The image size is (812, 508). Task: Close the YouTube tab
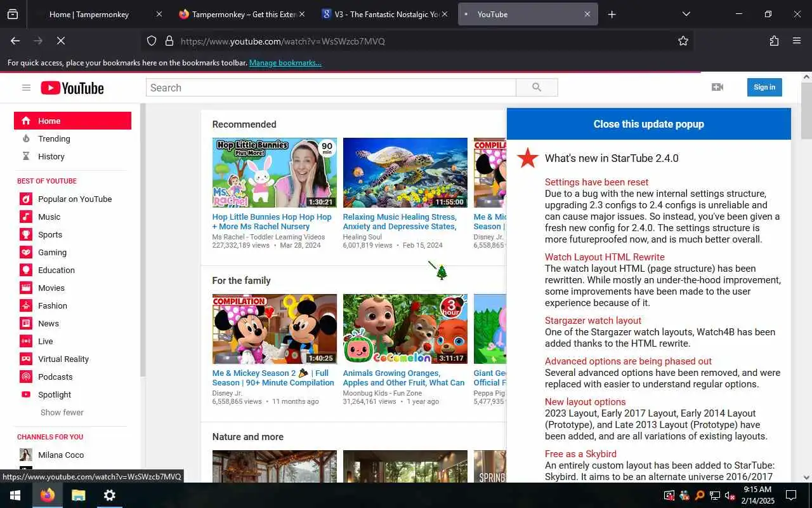pyautogui.click(x=587, y=14)
